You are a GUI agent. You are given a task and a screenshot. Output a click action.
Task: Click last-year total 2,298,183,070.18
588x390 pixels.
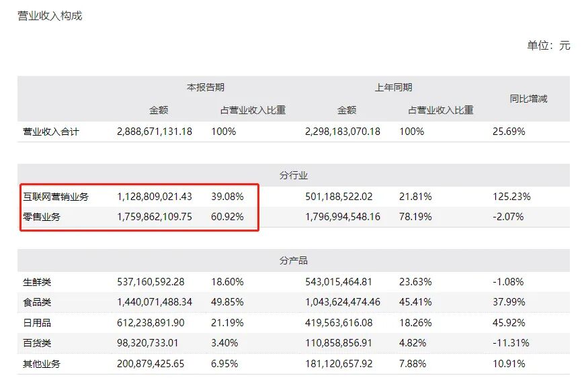pos(342,132)
